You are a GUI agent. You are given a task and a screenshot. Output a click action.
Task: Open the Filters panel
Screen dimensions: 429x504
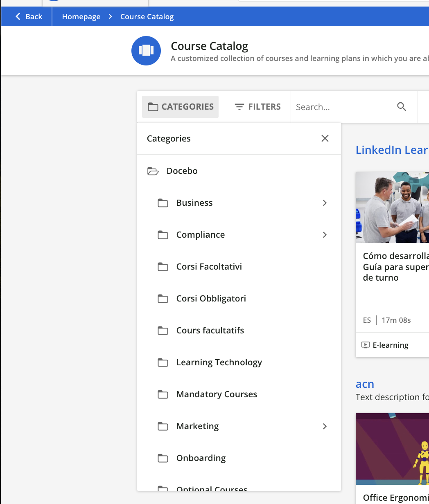(x=257, y=107)
